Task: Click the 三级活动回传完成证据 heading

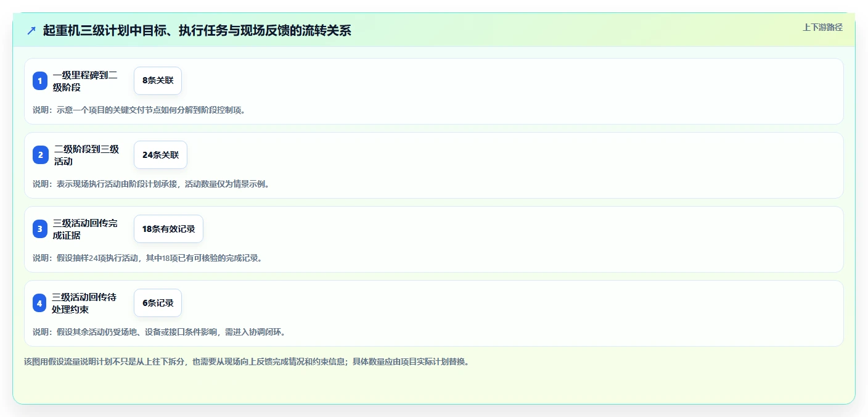Action: pos(85,229)
